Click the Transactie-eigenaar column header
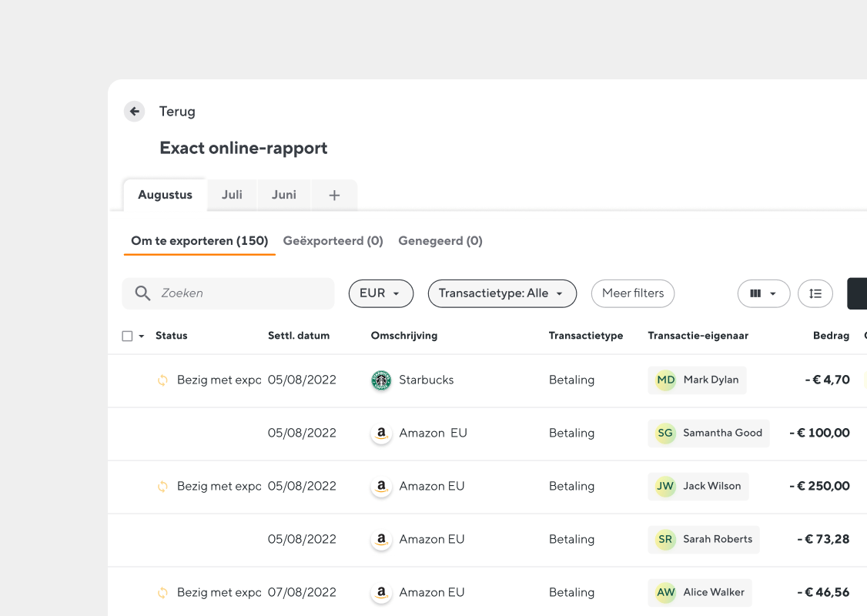 698,336
